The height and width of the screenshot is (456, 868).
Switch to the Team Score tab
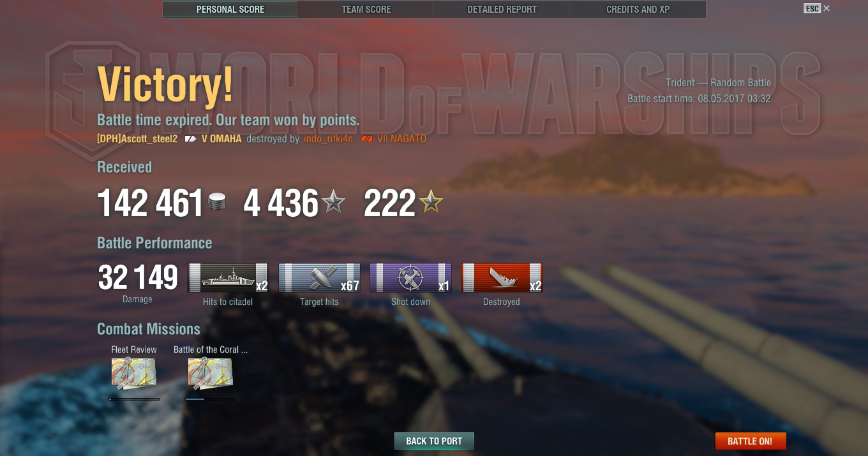coord(366,10)
